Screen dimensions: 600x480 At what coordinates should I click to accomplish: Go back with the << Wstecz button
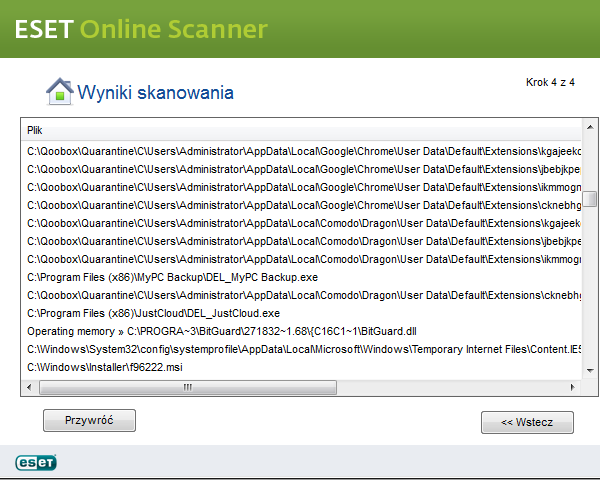tap(527, 422)
